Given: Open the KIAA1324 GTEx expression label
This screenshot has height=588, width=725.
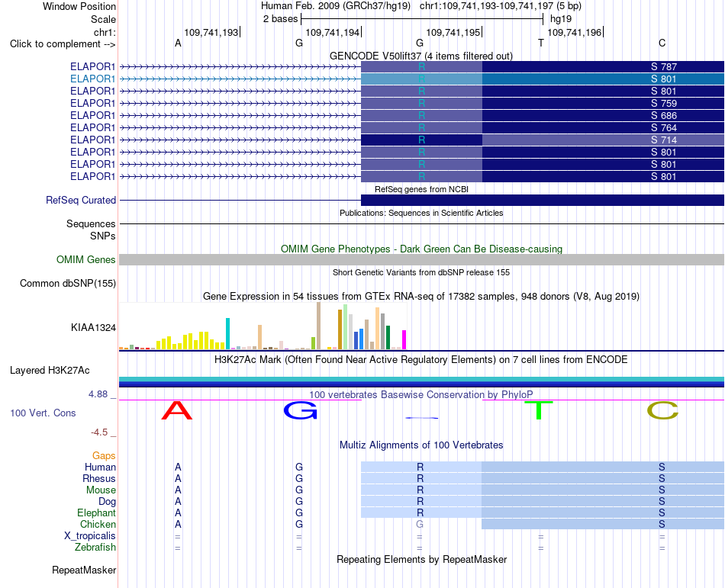Looking at the screenshot, I should tap(93, 327).
